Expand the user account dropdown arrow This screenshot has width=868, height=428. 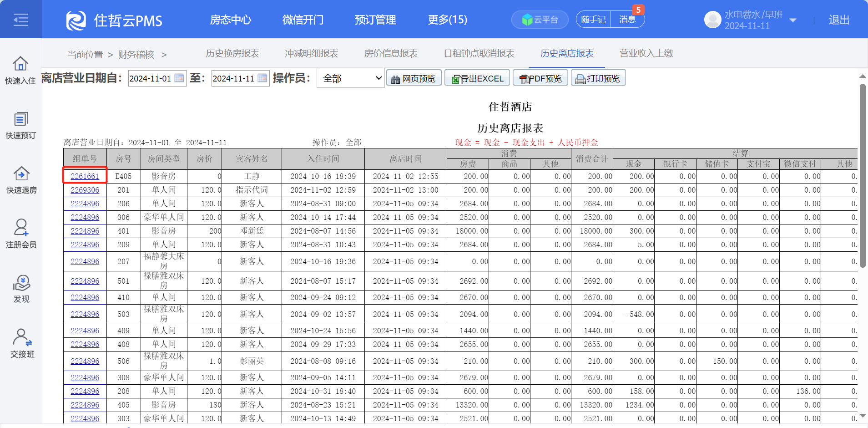[793, 20]
